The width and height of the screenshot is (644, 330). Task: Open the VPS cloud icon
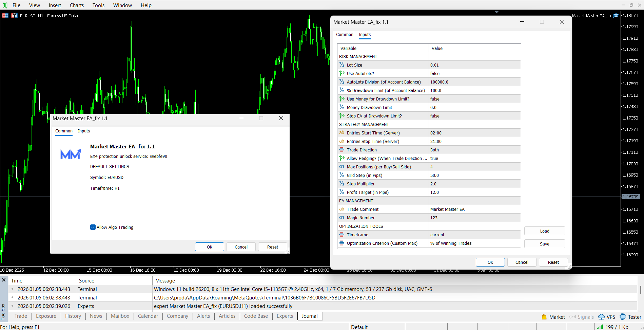(601, 317)
